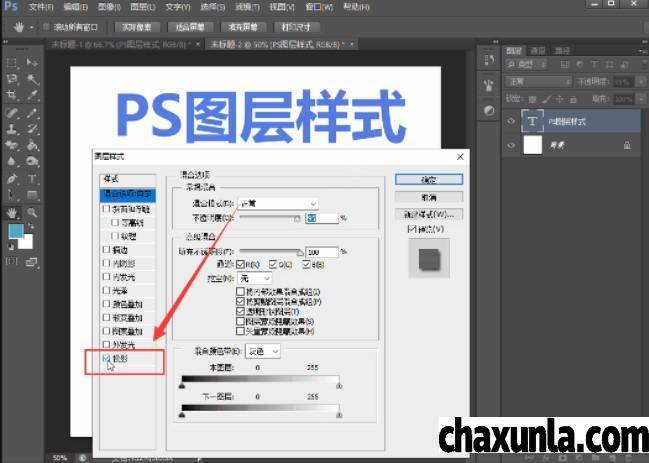Select the Magic Wand tool
The image size is (649, 463).
click(32, 79)
